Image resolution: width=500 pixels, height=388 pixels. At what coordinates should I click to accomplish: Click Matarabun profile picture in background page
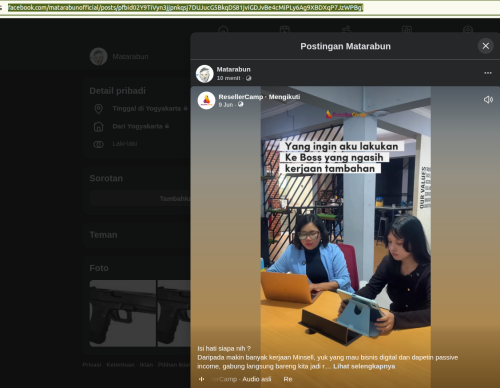tap(98, 56)
